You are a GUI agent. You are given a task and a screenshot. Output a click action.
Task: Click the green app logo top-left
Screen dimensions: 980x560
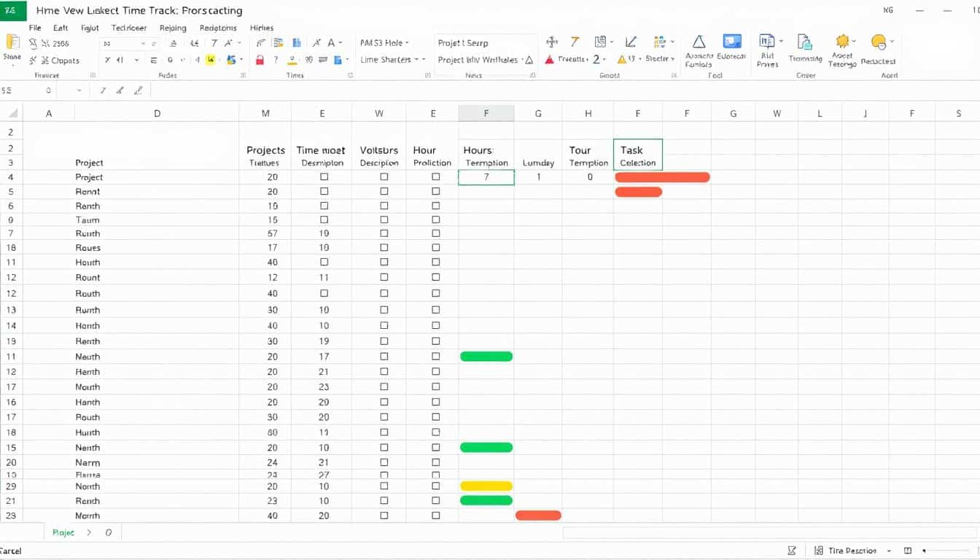[x=12, y=11]
